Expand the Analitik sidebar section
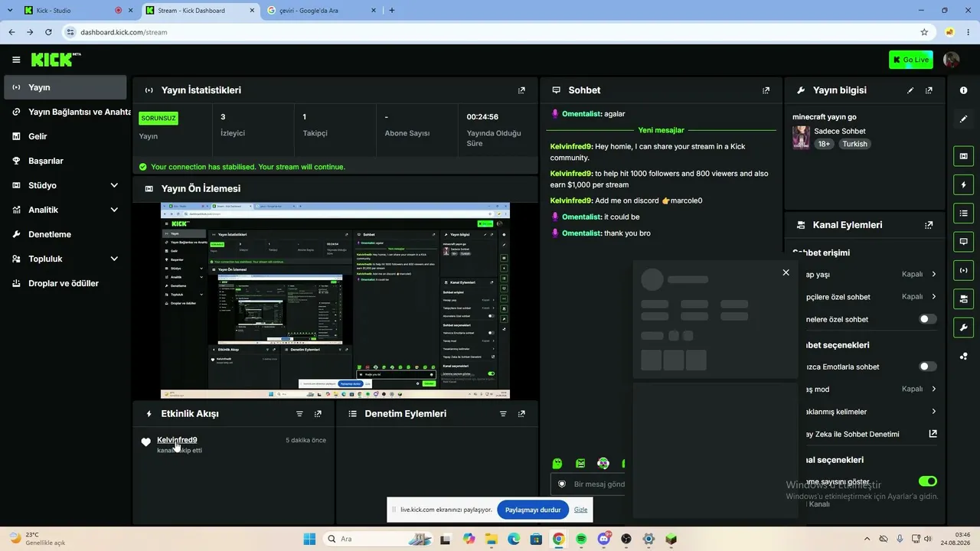 coord(114,210)
